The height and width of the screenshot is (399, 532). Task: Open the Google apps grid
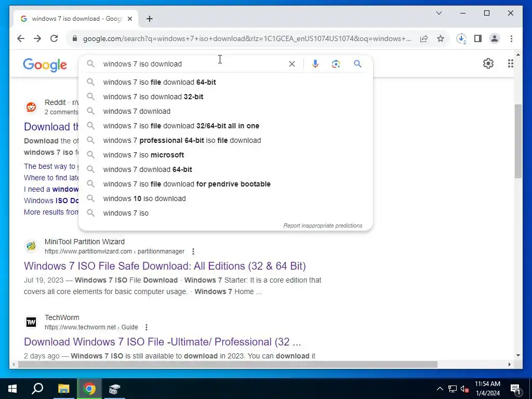click(x=510, y=63)
